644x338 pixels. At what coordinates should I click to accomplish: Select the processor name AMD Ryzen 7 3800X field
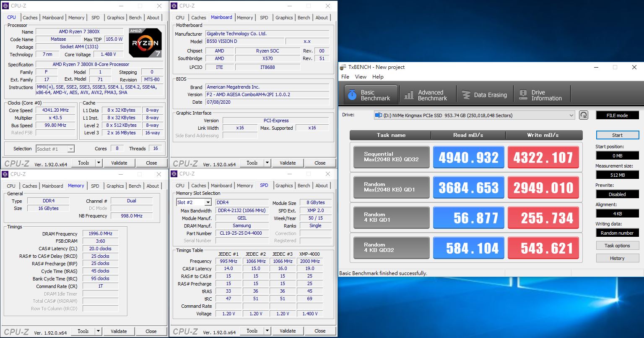[79, 32]
